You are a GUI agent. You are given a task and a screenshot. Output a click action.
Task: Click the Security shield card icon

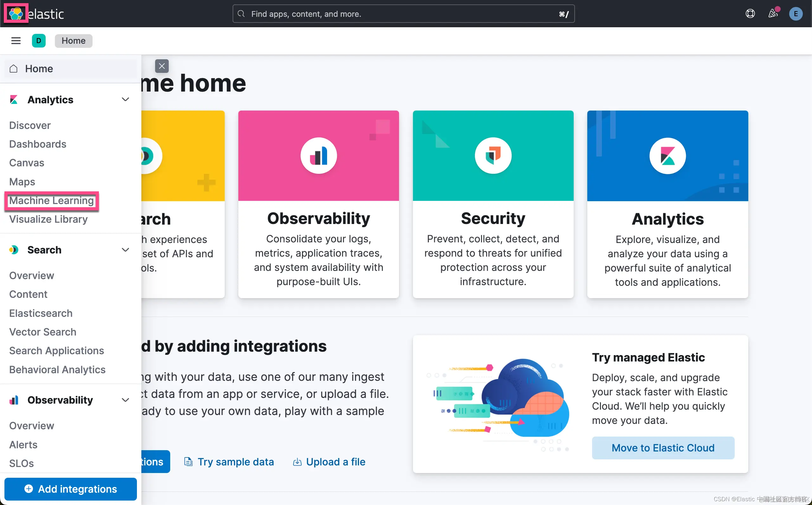point(493,156)
